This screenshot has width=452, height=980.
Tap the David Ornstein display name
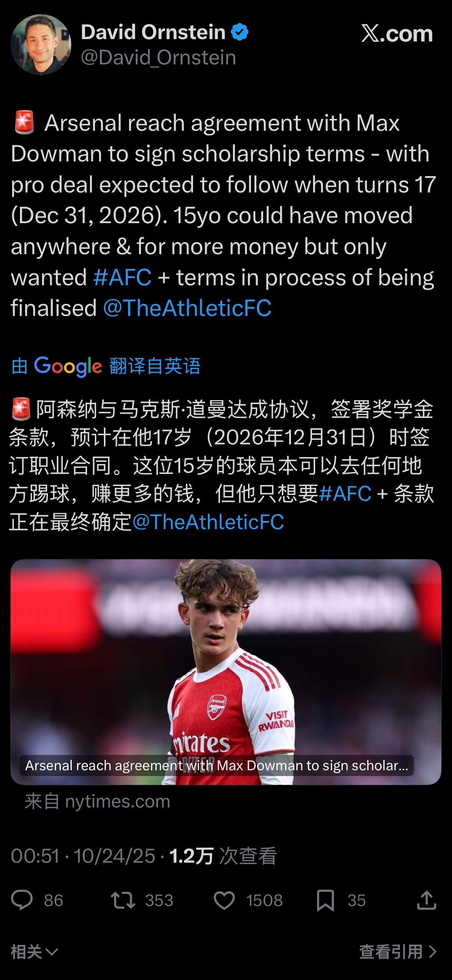click(x=153, y=32)
